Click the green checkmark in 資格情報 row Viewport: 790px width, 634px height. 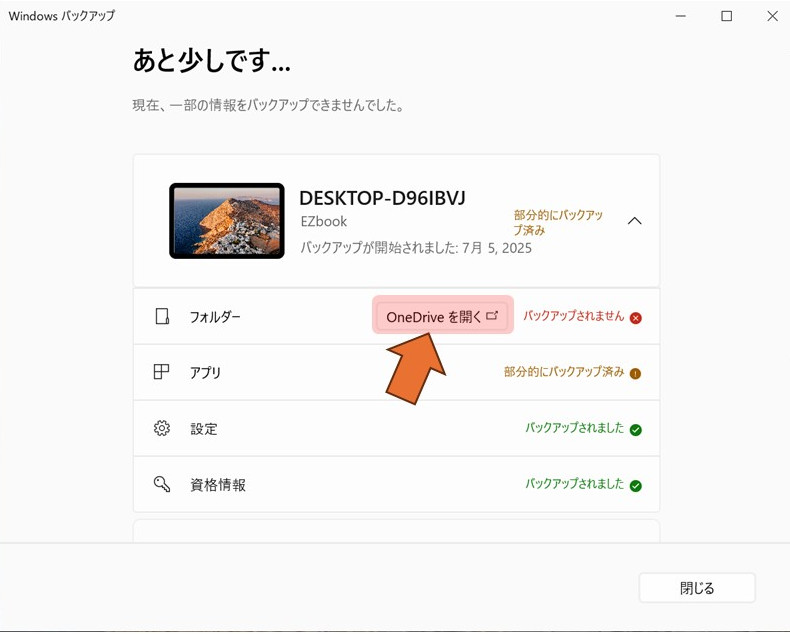pos(635,485)
